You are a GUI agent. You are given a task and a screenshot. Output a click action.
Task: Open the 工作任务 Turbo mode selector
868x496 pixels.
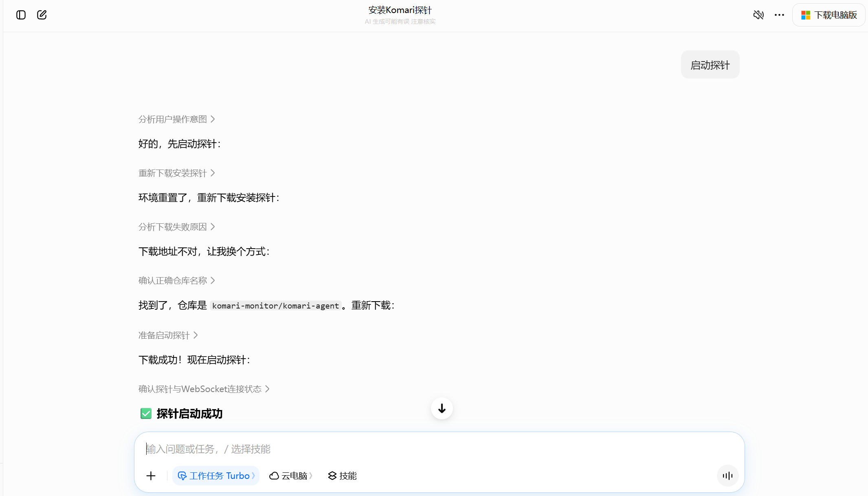pyautogui.click(x=216, y=476)
